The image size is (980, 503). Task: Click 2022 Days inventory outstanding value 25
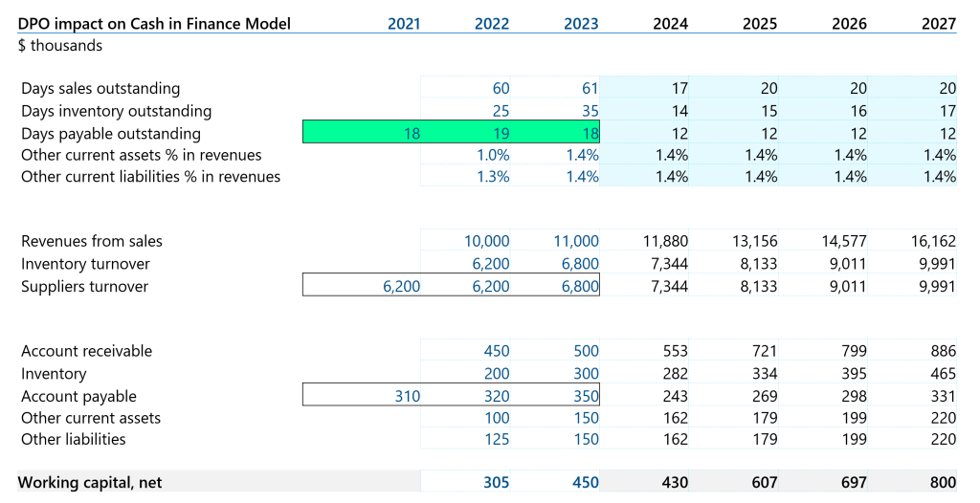[497, 111]
